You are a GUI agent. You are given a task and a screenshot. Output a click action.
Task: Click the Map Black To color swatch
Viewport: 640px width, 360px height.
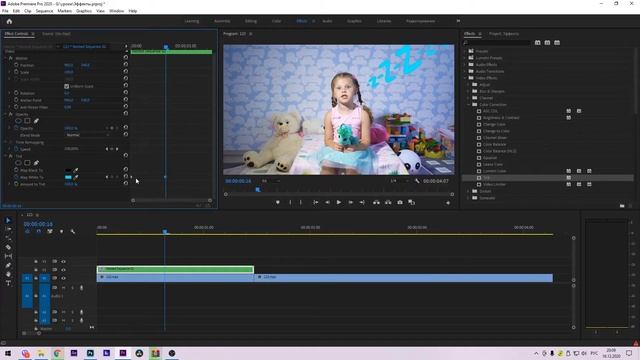pos(68,170)
